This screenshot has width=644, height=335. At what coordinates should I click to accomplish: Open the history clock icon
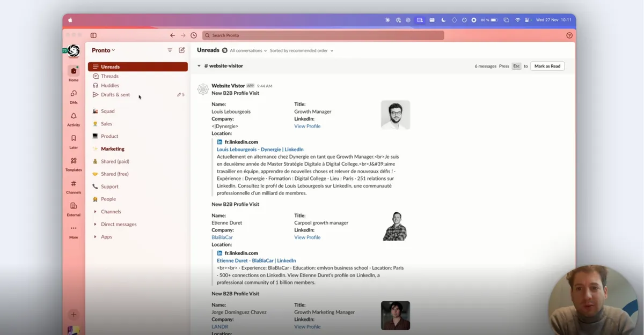(194, 35)
